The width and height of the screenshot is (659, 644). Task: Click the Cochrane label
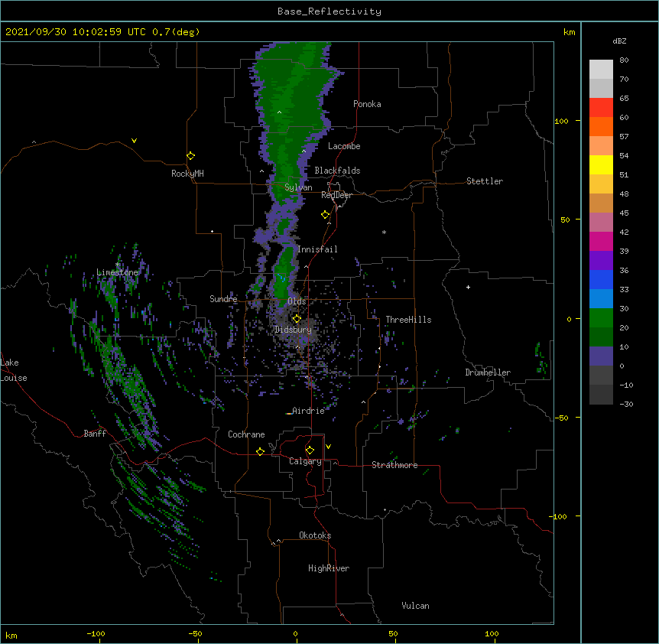click(246, 434)
